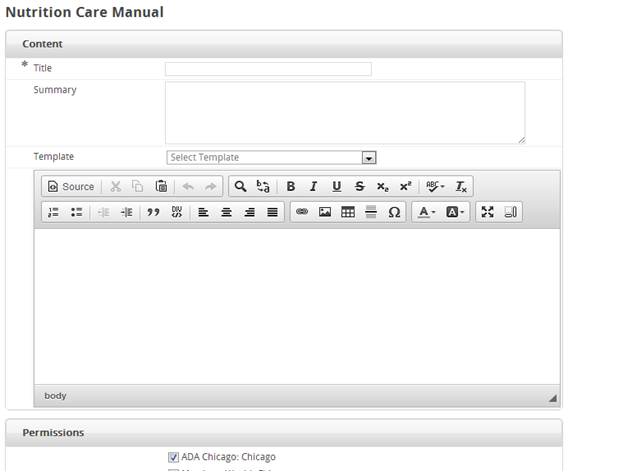The image size is (623, 471).
Task: Insert a table using the table icon
Action: [348, 212]
